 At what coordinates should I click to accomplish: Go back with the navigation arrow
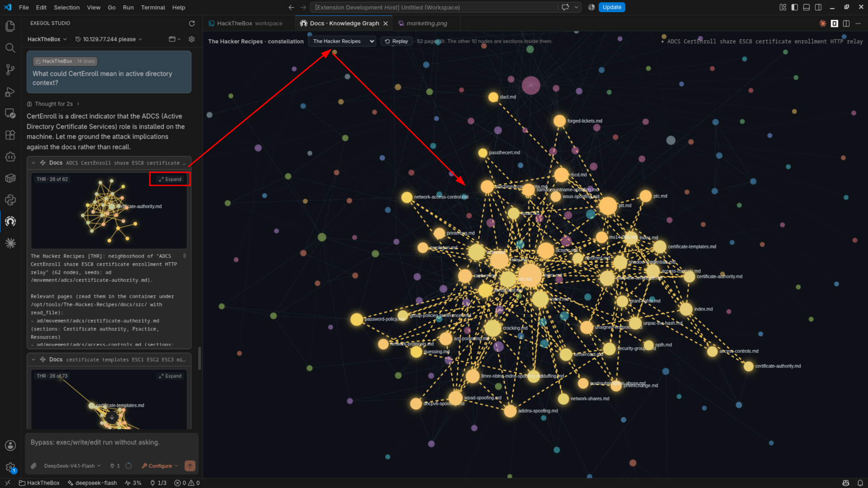(291, 7)
